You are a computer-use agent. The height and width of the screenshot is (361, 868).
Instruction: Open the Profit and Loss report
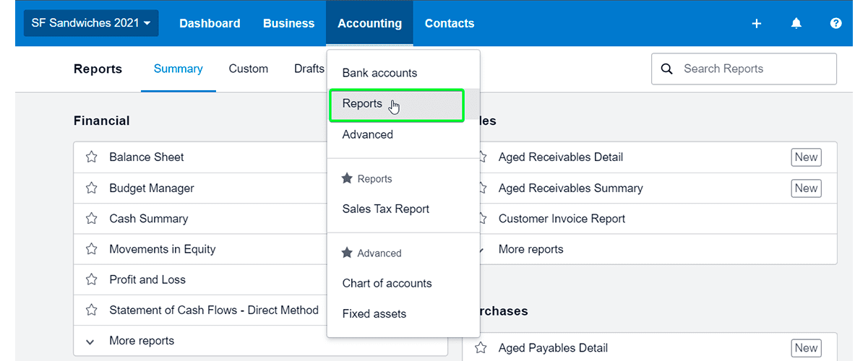[x=147, y=279]
